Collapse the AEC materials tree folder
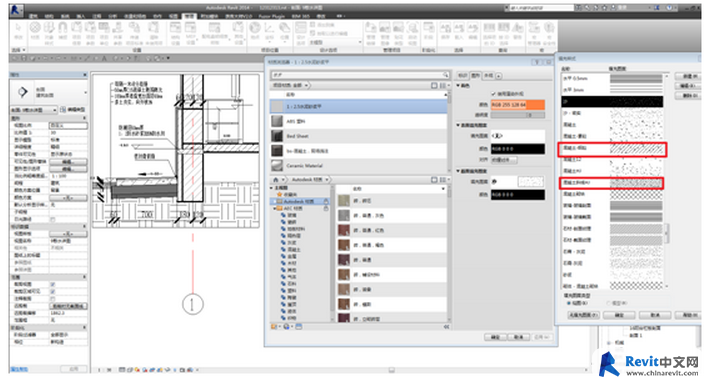The width and height of the screenshot is (709, 385). pyautogui.click(x=274, y=209)
